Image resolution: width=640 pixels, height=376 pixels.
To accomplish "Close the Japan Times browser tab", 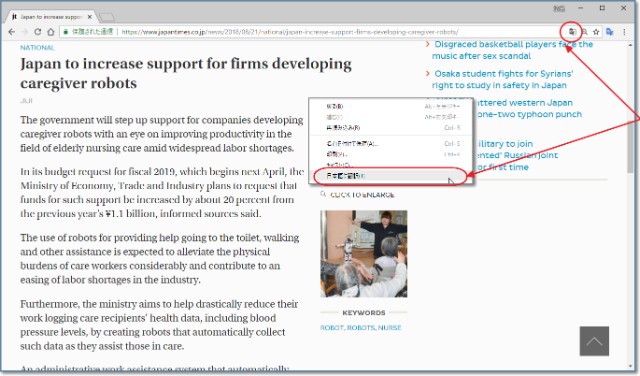I will tap(90, 17).
